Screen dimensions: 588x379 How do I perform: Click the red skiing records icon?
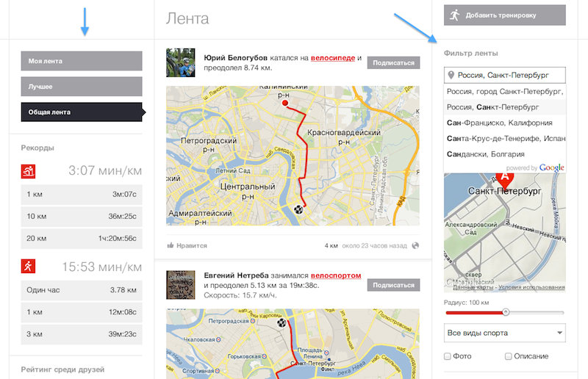point(28,172)
